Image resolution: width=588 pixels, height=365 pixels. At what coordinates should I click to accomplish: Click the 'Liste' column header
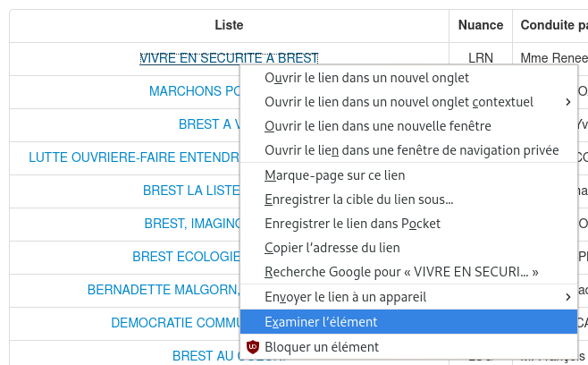229,25
